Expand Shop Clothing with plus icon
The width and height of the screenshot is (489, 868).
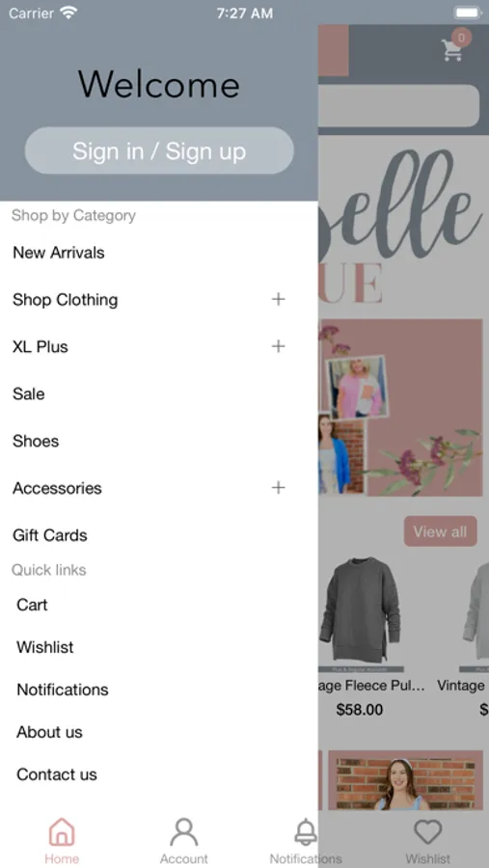(x=278, y=300)
